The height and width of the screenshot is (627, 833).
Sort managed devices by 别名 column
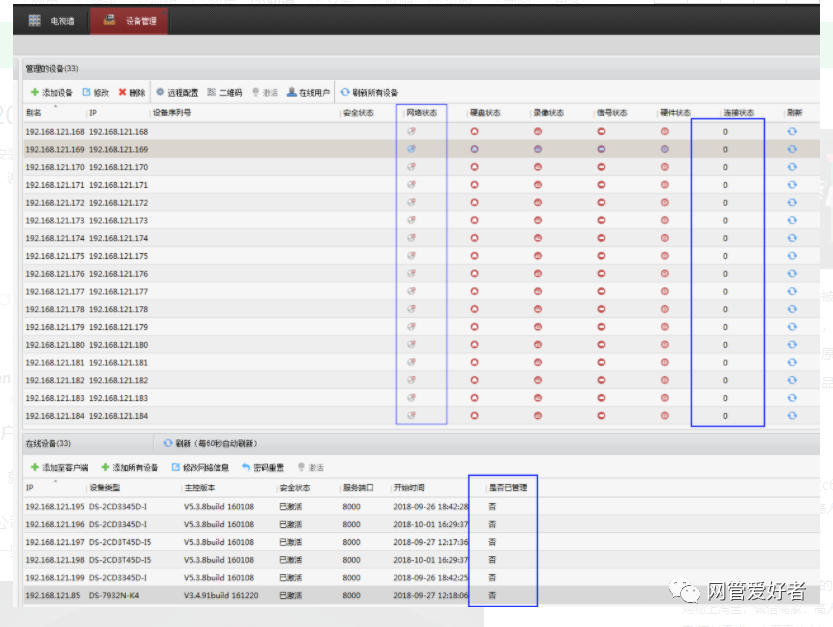[33, 113]
